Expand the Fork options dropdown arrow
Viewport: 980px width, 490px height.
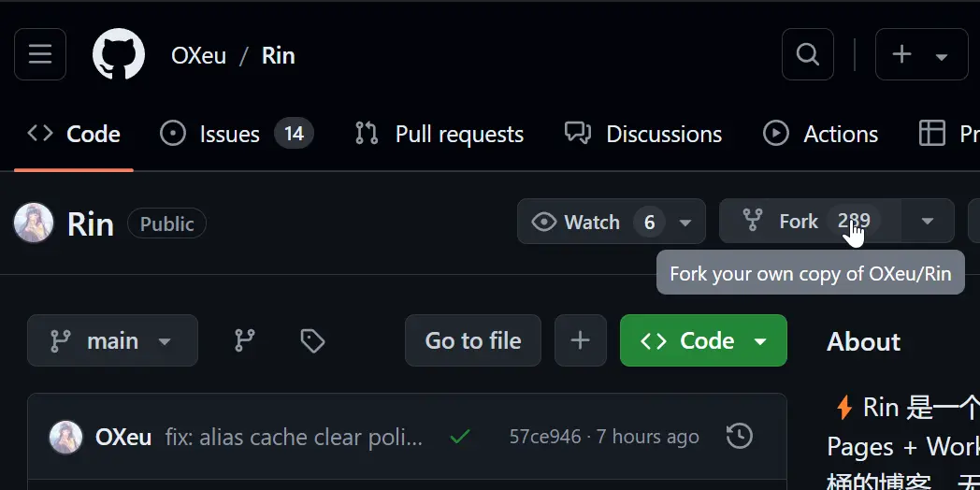pyautogui.click(x=927, y=222)
